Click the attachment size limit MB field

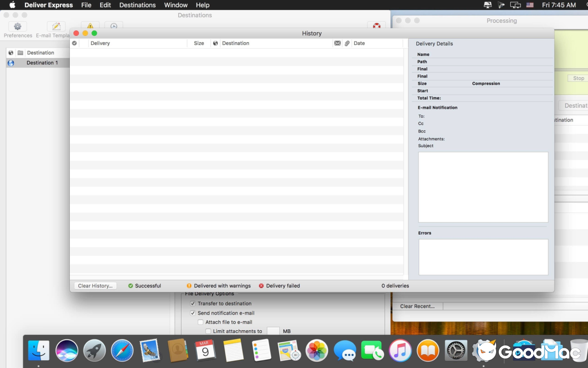[x=273, y=331]
